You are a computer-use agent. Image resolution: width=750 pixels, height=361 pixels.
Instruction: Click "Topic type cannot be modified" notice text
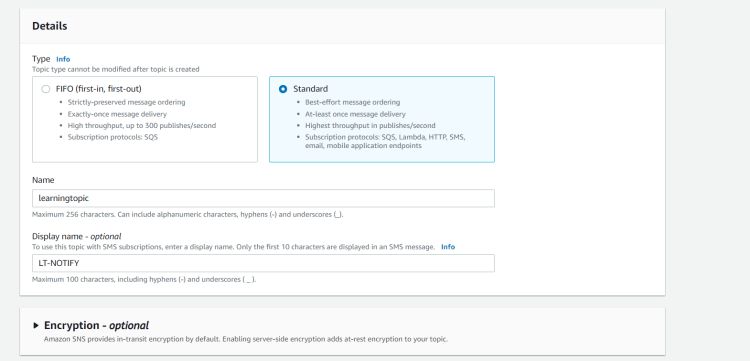(116, 69)
